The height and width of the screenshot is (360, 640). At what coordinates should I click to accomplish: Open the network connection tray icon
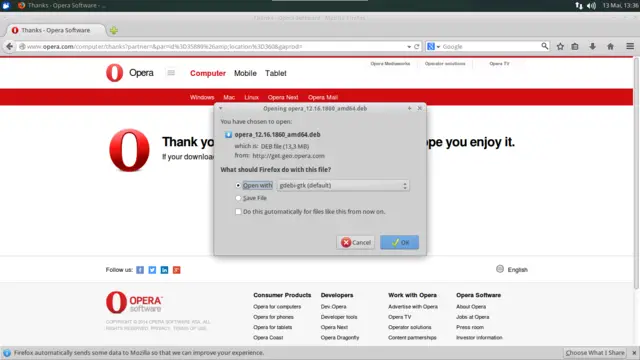tap(579, 6)
